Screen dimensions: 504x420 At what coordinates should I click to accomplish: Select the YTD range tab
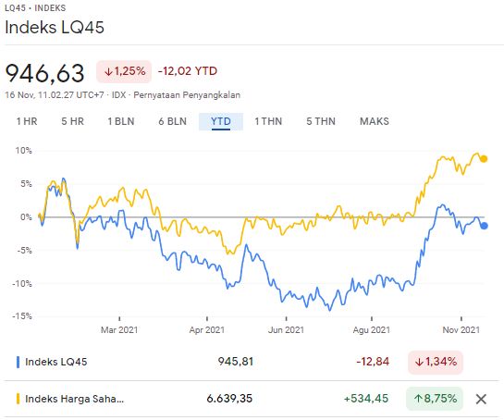tap(221, 121)
